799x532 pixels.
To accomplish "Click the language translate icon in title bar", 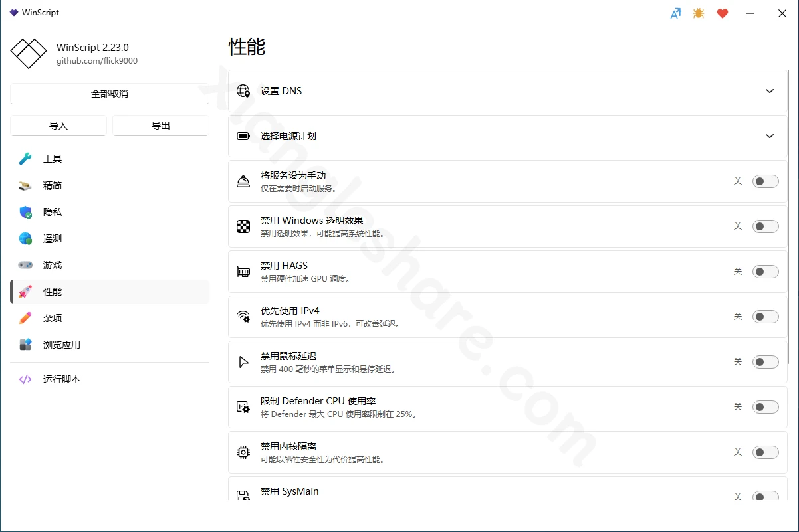I will (x=675, y=13).
